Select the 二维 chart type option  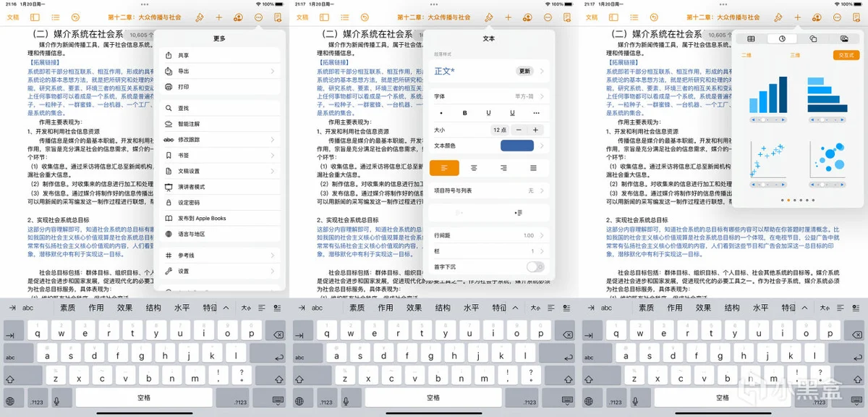point(746,55)
